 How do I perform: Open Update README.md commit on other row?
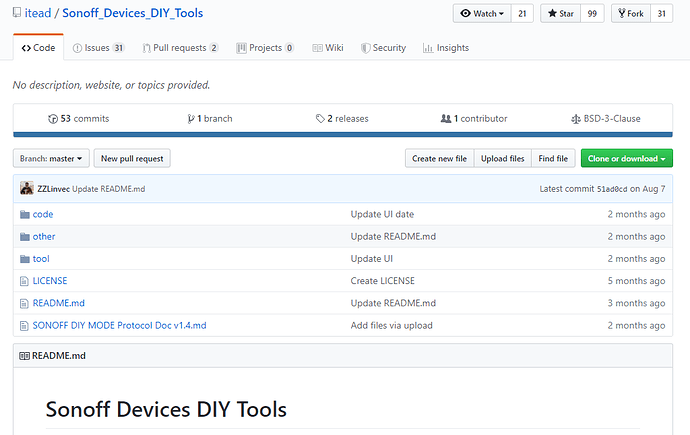point(393,237)
